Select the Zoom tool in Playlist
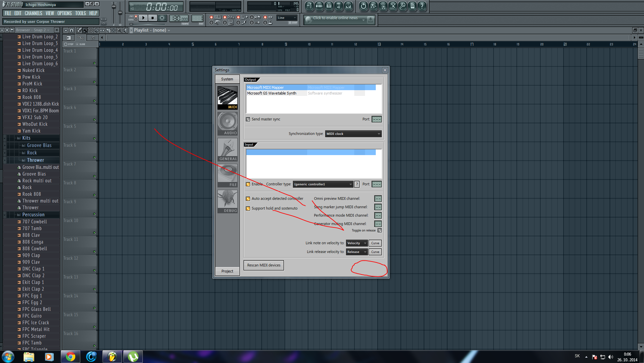Image resolution: width=644 pixels, height=363 pixels. pos(119,30)
